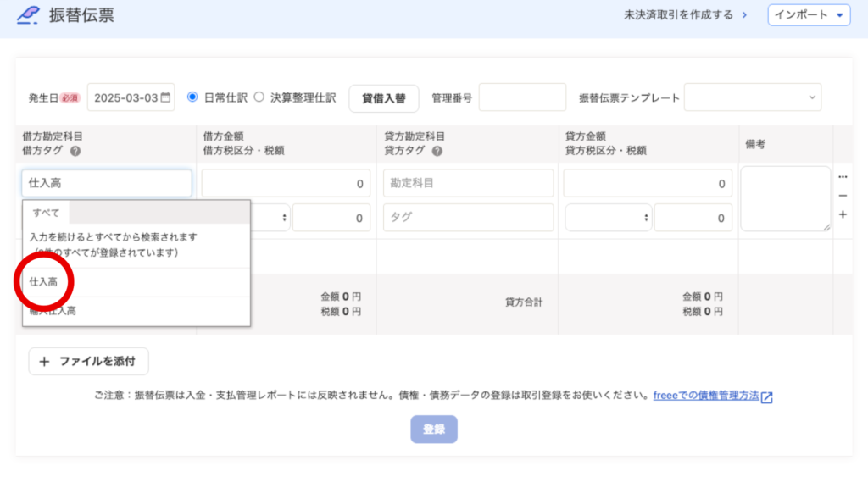Screen dimensions: 868x488
Task: Open the インポート dropdown
Action: (809, 14)
